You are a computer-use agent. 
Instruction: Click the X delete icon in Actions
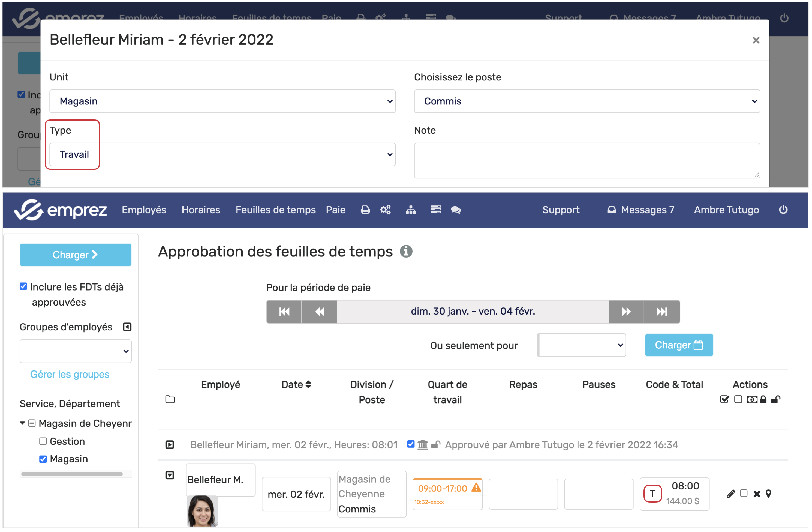[757, 494]
